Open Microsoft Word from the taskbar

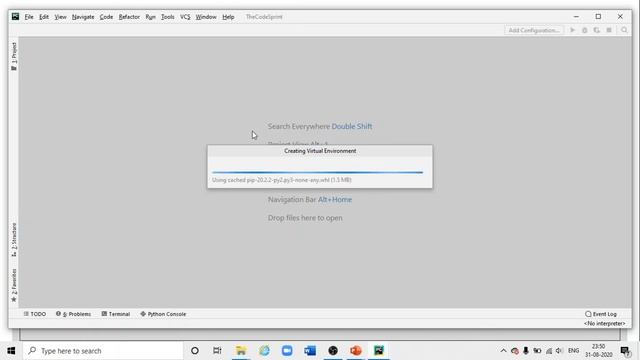pyautogui.click(x=310, y=351)
